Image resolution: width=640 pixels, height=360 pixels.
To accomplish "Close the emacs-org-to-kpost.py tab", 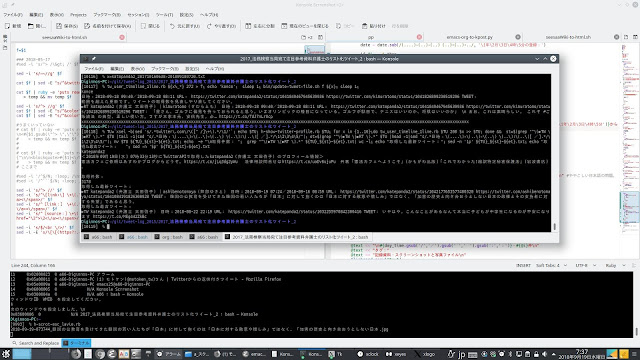I will [518, 37].
